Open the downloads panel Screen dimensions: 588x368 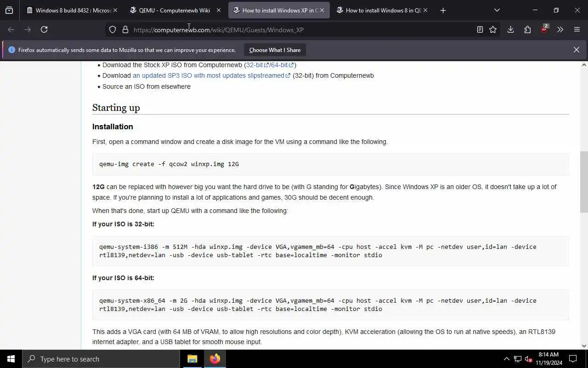pos(510,29)
